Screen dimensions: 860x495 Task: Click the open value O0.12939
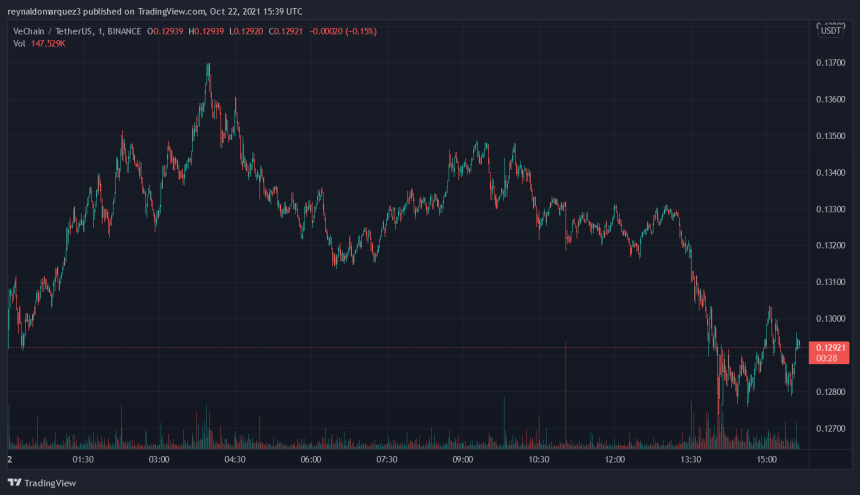click(x=165, y=31)
